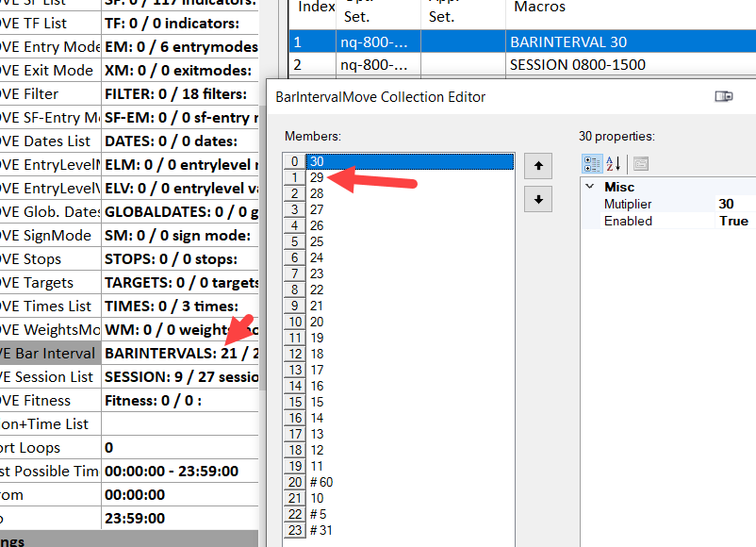Screen dimensions: 756x547
Task: Open the Property Pages icon
Action: pyautogui.click(x=640, y=163)
